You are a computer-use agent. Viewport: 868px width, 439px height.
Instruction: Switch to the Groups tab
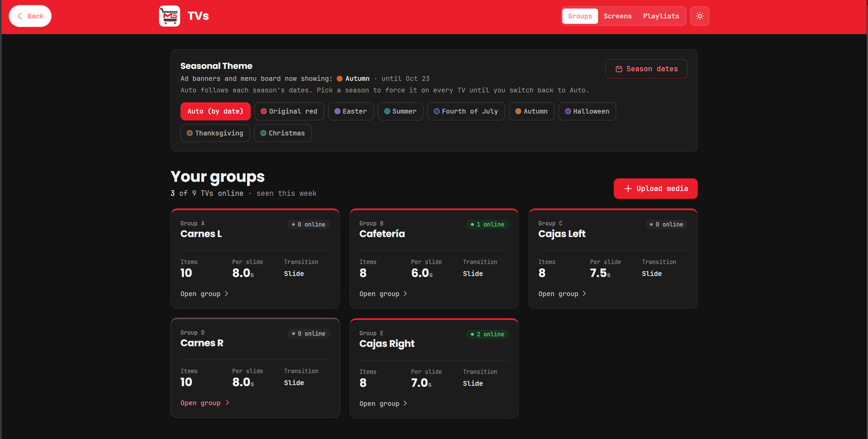coord(580,16)
